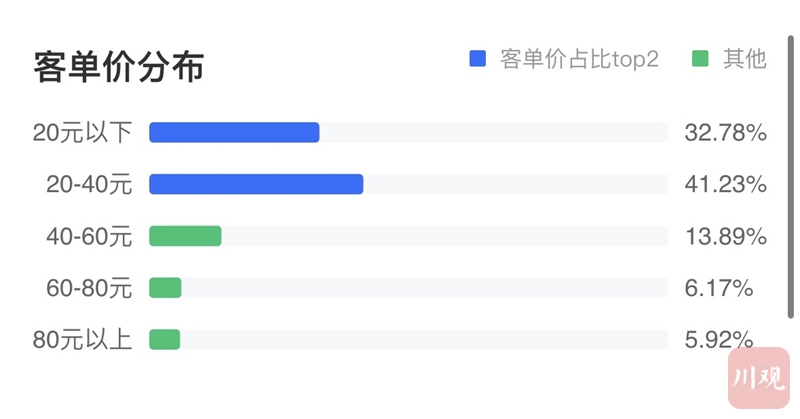
Task: Select the green 60-80元 bar
Action: click(x=165, y=288)
